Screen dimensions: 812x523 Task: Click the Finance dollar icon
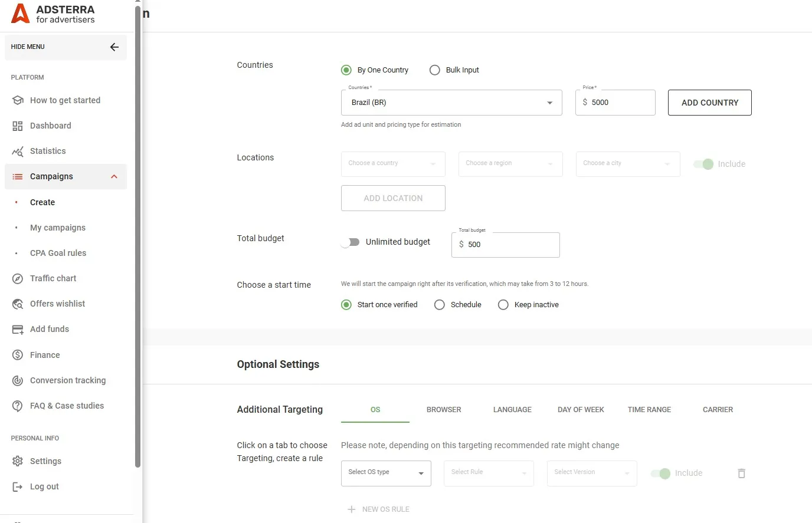[18, 355]
